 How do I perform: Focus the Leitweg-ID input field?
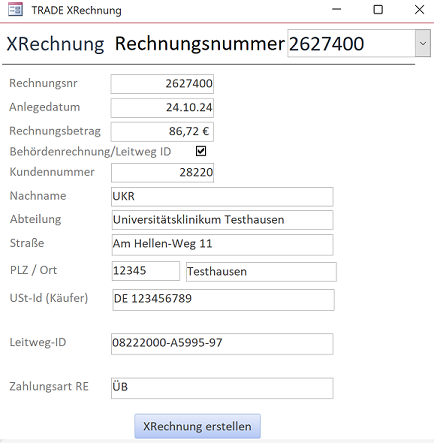coord(222,343)
